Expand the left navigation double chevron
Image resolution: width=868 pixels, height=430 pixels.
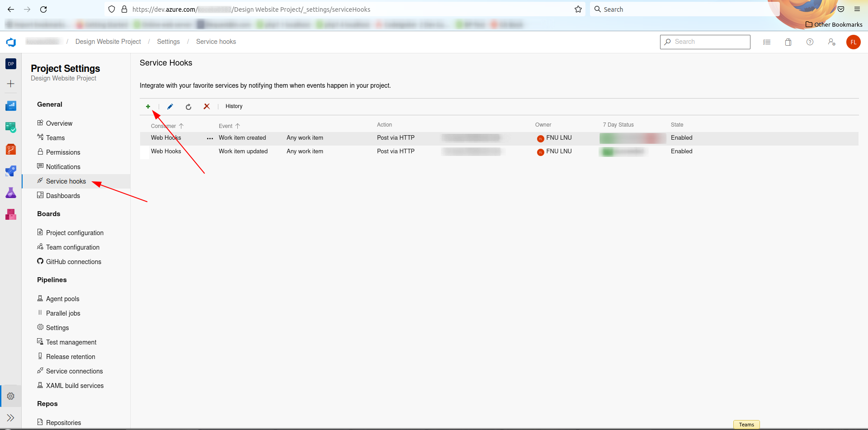point(11,417)
